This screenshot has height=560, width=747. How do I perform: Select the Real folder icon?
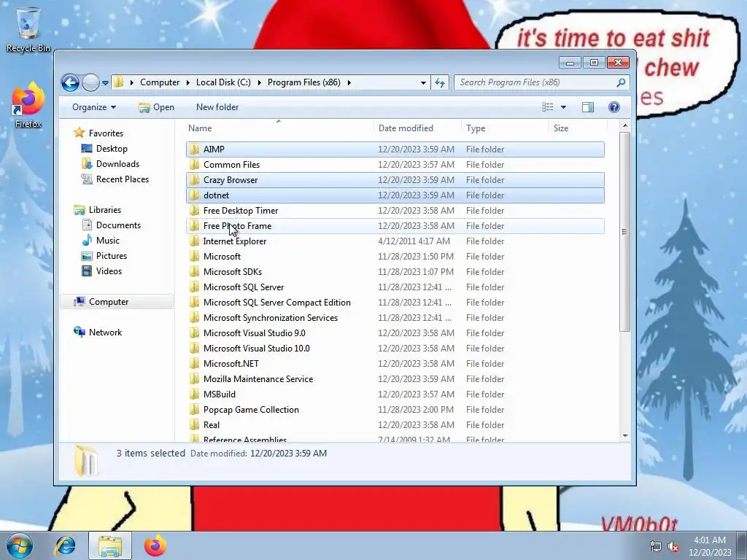point(194,425)
